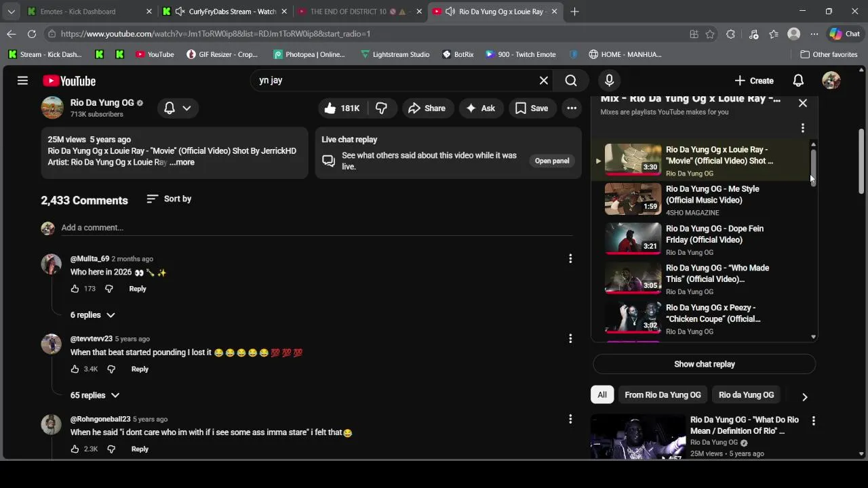This screenshot has height=488, width=868.
Task: Select From Rio Da Yung OG chip
Action: [663, 394]
